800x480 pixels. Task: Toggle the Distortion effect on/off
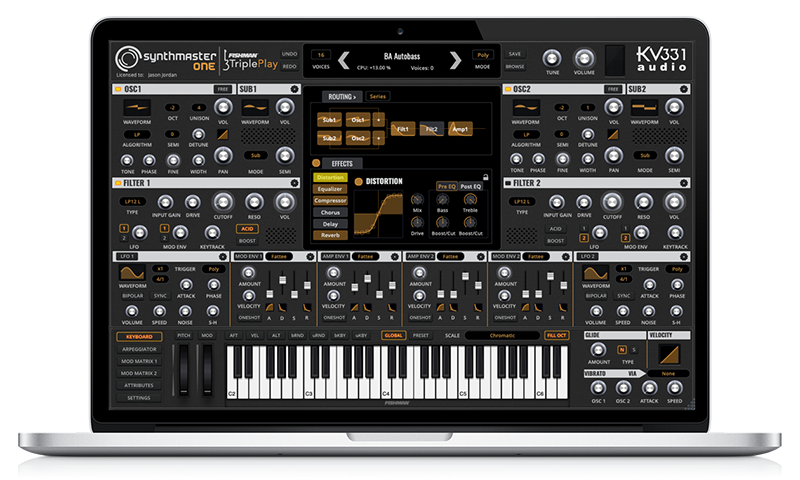(x=359, y=182)
